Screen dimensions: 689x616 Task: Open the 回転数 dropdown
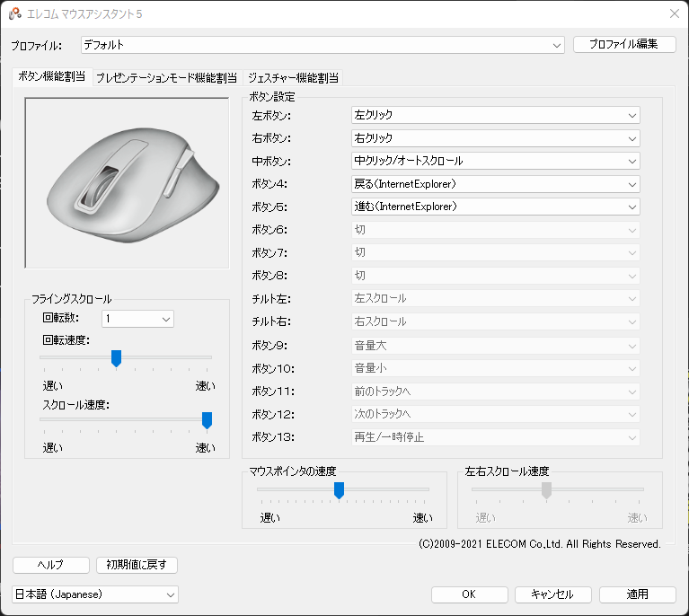[x=138, y=319]
